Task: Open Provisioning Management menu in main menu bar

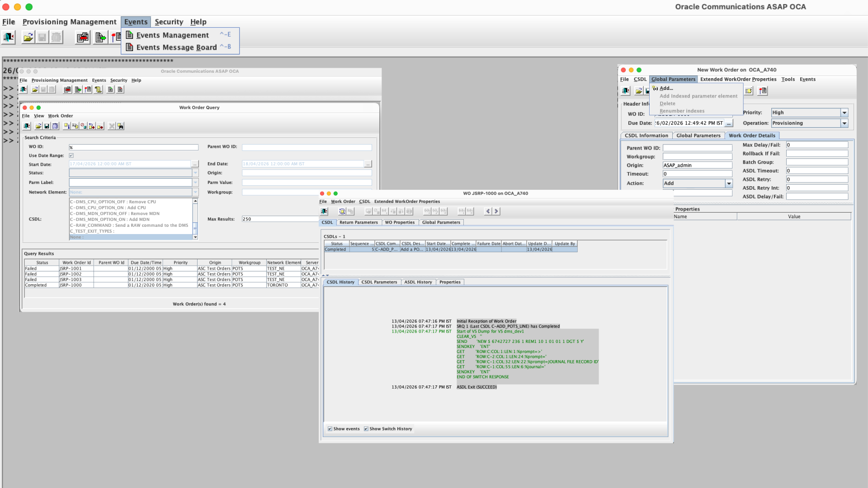Action: [x=70, y=22]
